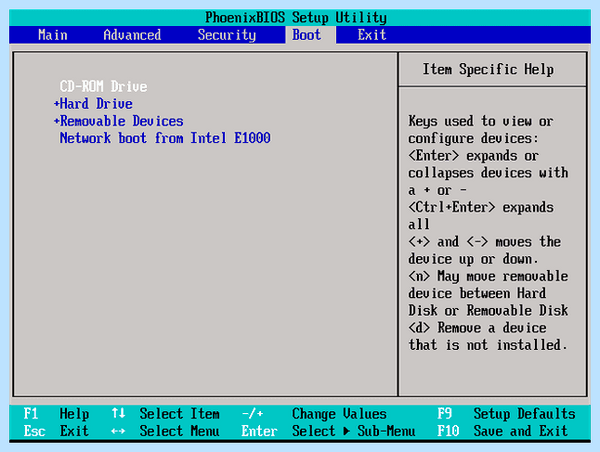Open the Main menu tab
The image size is (600, 452).
click(x=53, y=35)
